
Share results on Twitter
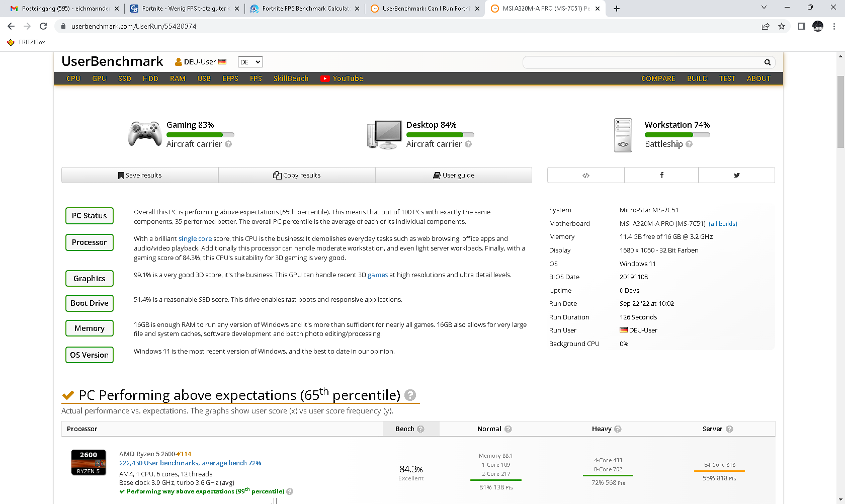pos(737,175)
